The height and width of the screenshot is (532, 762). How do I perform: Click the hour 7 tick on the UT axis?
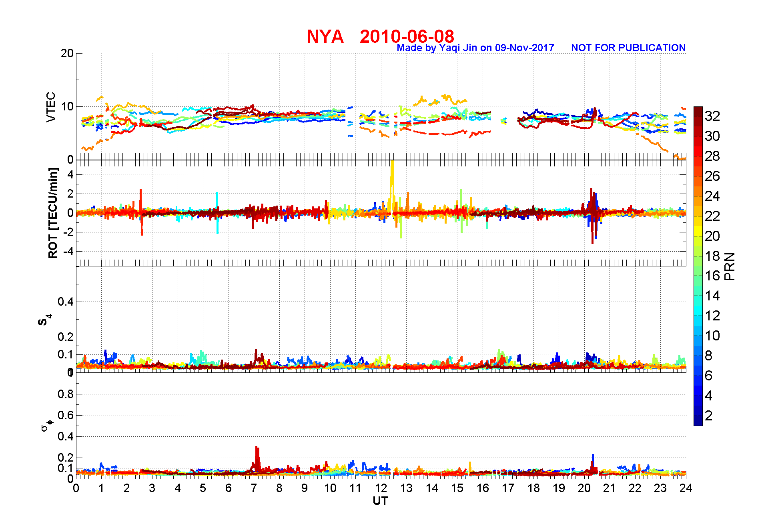254,488
